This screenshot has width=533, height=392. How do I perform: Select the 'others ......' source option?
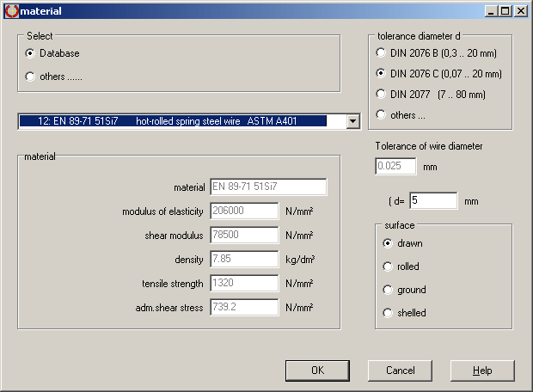31,77
